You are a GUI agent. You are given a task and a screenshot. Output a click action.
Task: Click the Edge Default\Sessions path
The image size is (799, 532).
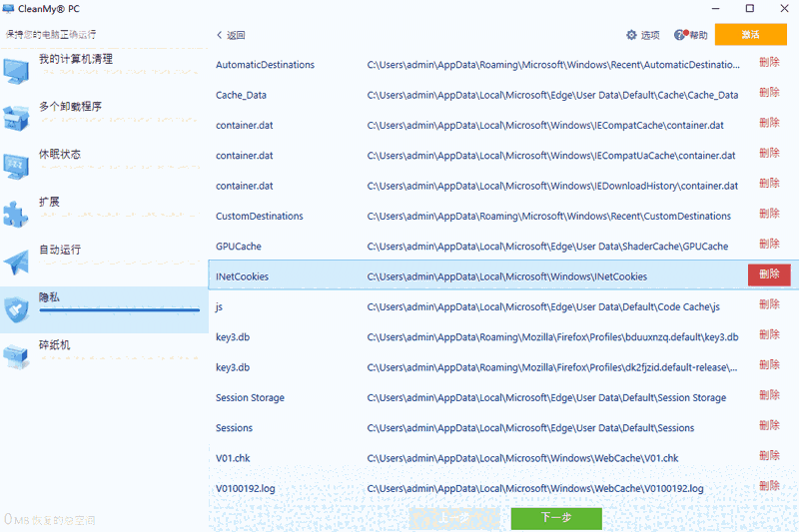tap(530, 427)
